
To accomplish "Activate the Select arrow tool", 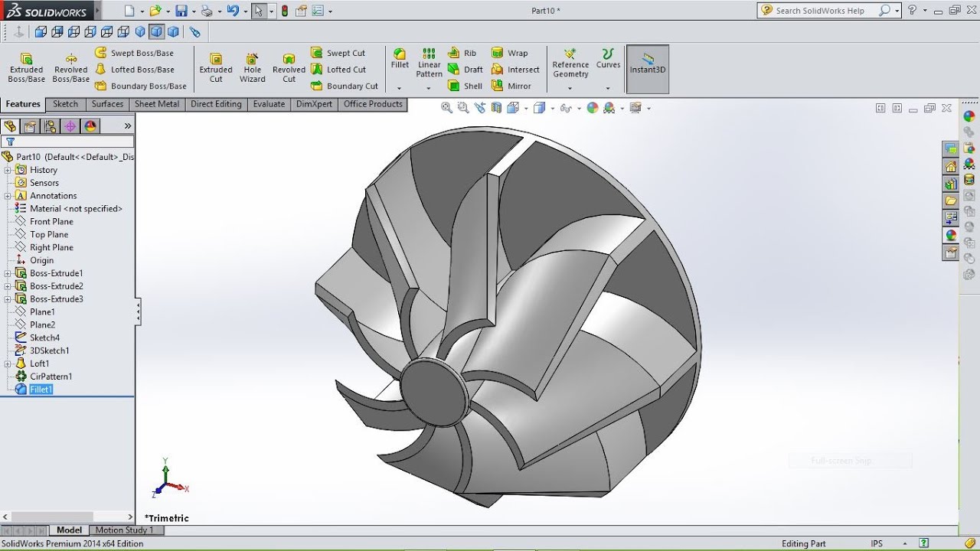I will point(260,11).
